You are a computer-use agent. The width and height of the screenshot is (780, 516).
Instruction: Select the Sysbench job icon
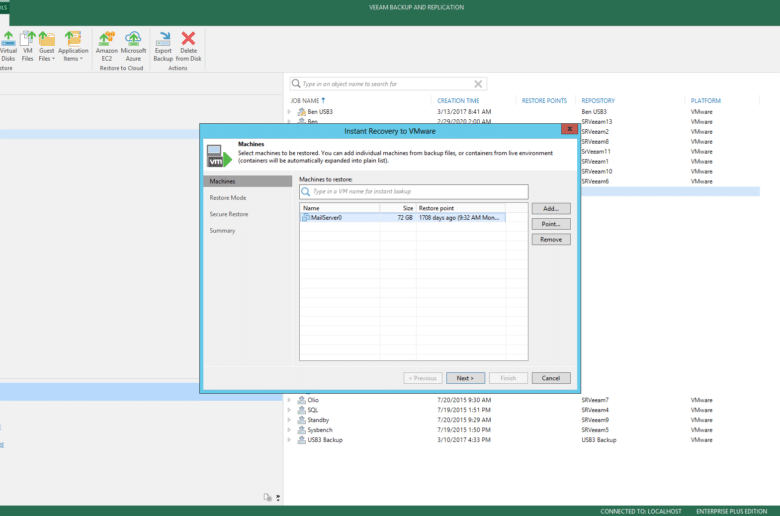tap(301, 430)
